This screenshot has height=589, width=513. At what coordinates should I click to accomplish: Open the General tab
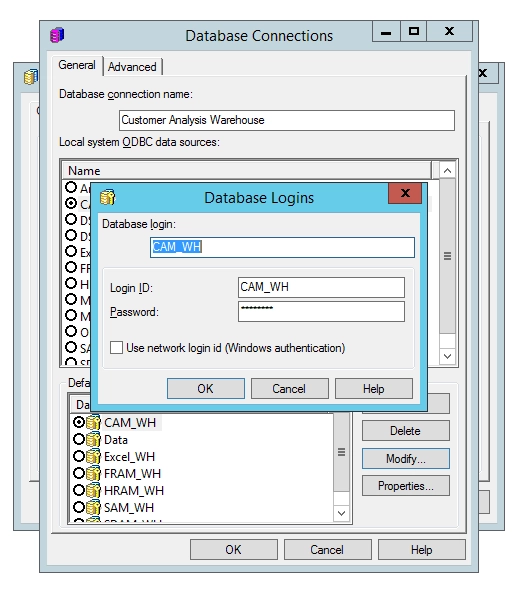tap(77, 65)
